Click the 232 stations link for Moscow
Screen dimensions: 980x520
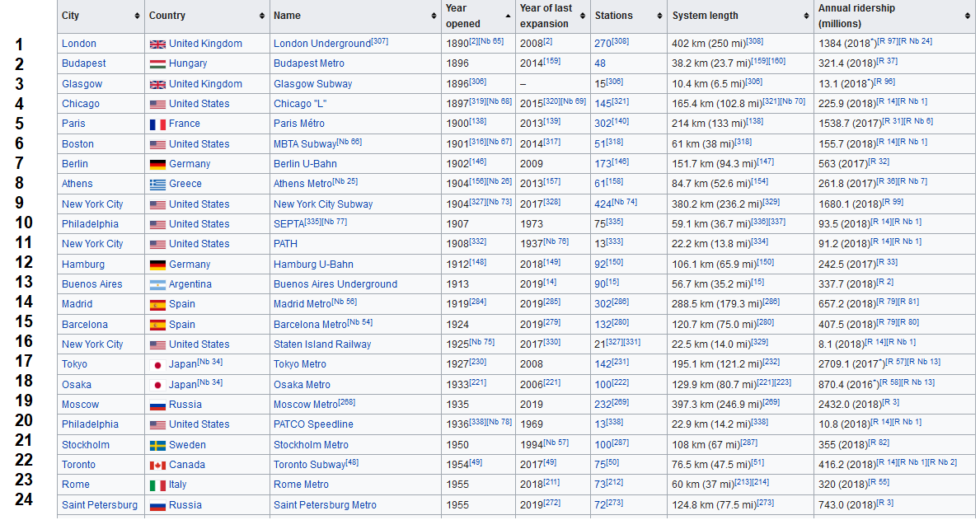(603, 405)
